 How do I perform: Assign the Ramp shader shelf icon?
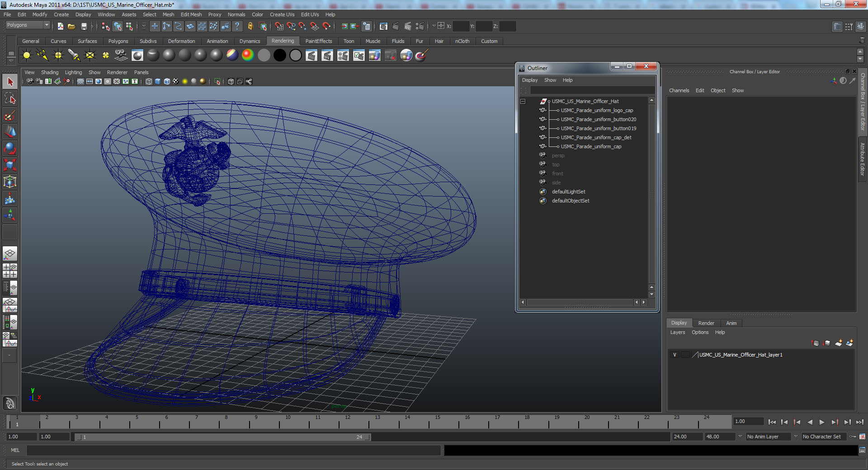(248, 55)
